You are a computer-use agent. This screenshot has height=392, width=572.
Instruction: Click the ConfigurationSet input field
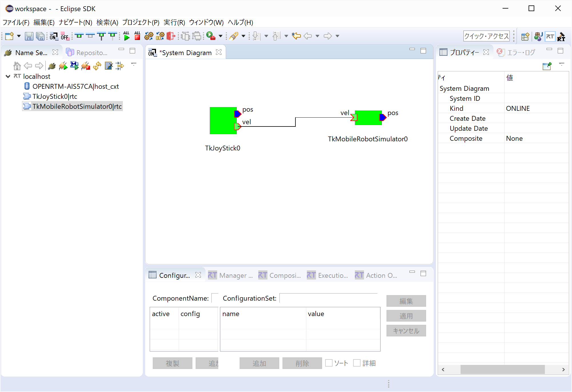[329, 298]
